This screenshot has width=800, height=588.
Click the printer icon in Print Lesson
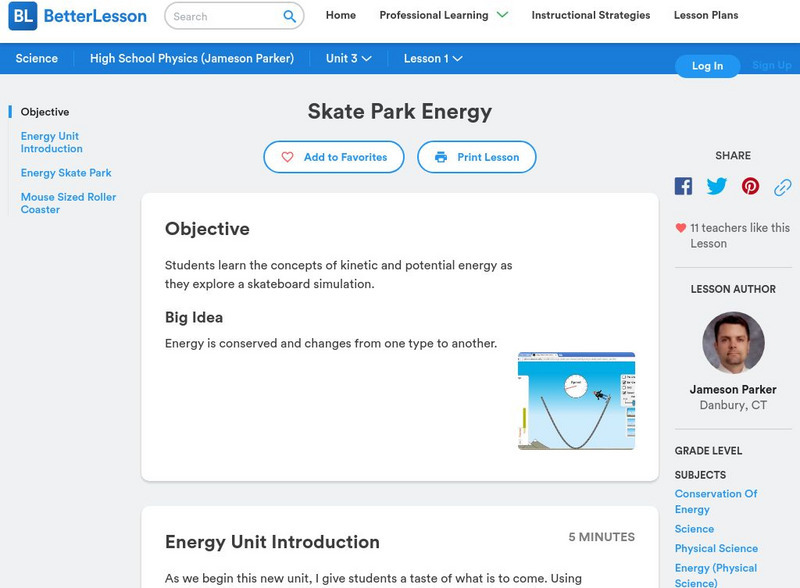pyautogui.click(x=441, y=157)
